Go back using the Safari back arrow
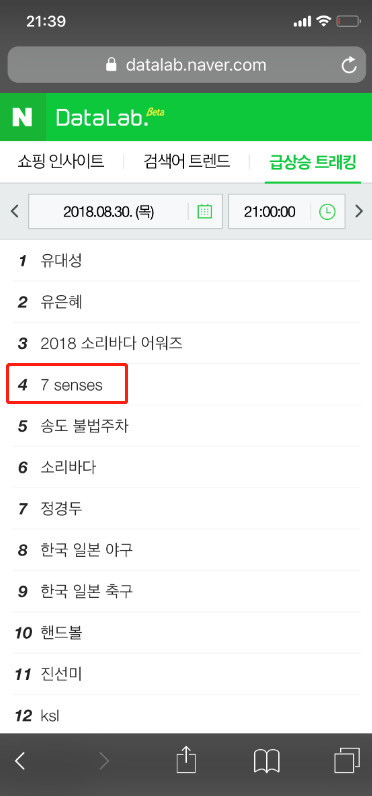 pos(20,761)
